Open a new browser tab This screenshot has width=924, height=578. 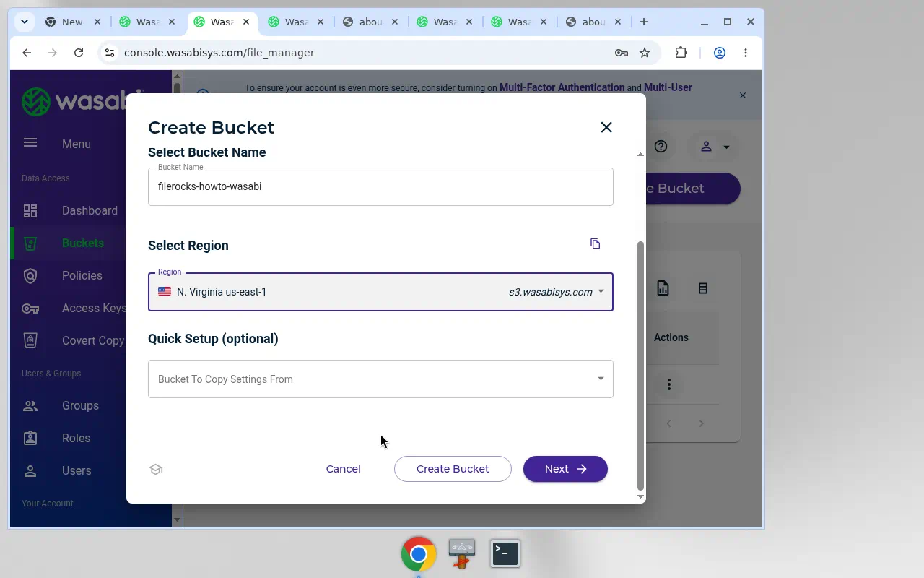(x=644, y=22)
